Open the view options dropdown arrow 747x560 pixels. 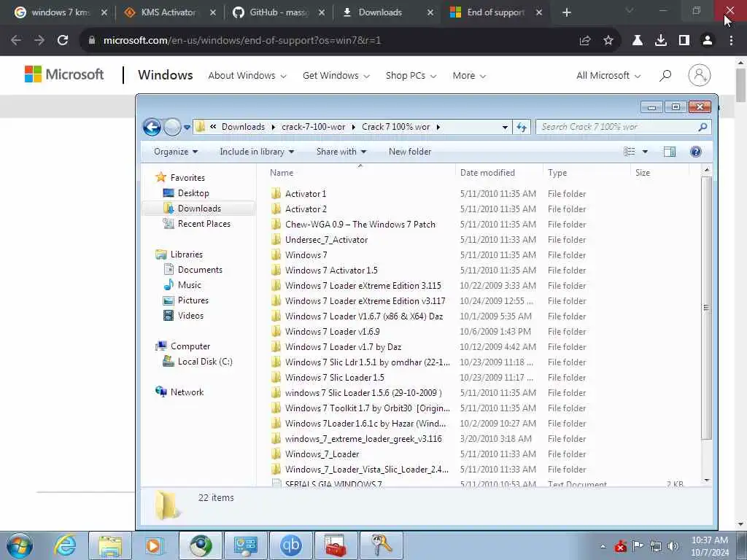(x=645, y=152)
